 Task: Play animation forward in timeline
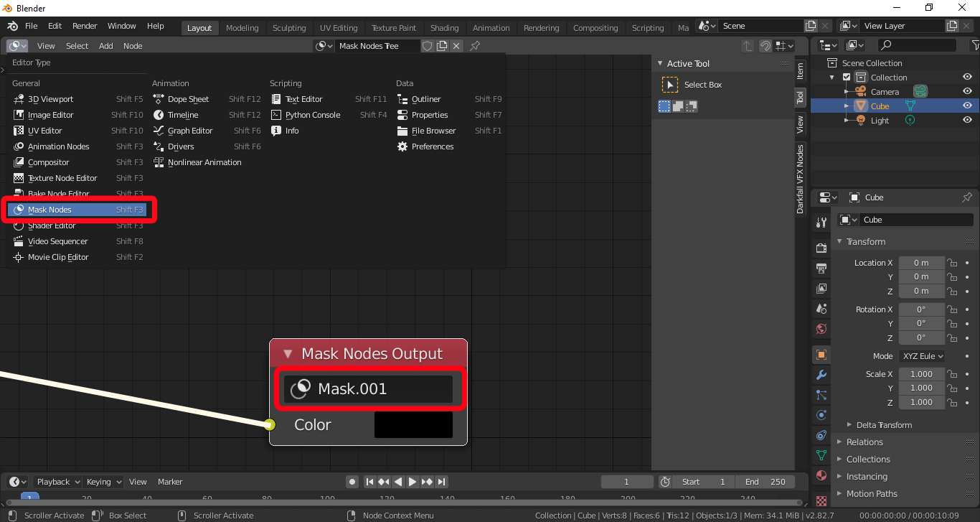point(413,482)
